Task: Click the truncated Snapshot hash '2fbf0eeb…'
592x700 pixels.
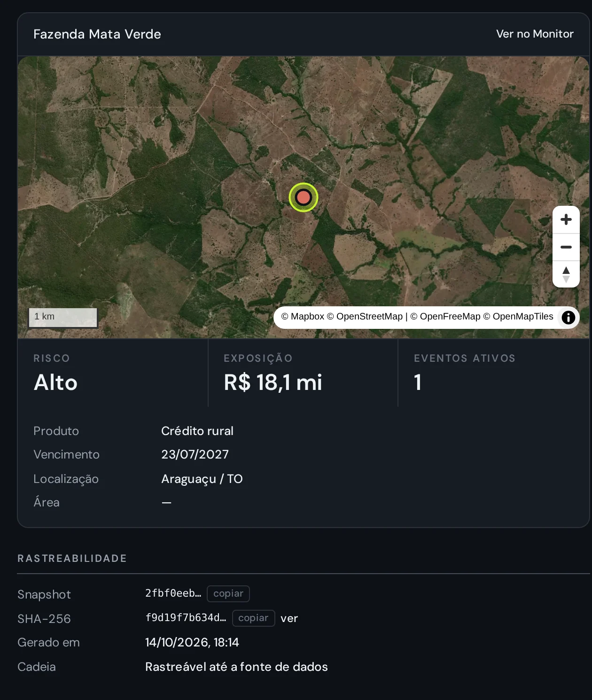Action: 173,593
